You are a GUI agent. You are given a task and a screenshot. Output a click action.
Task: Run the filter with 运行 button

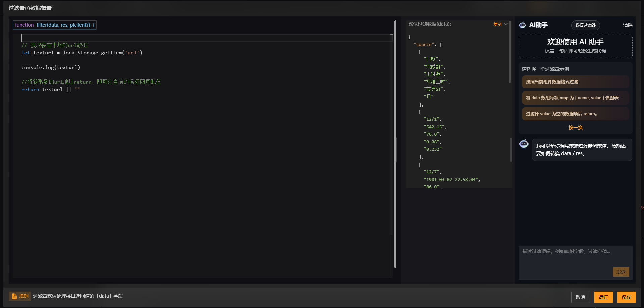(603, 297)
